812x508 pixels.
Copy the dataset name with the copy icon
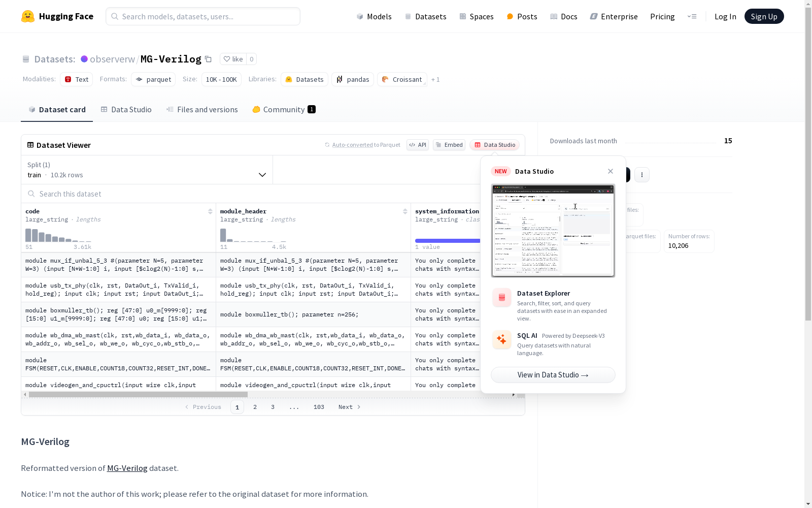pos(208,59)
